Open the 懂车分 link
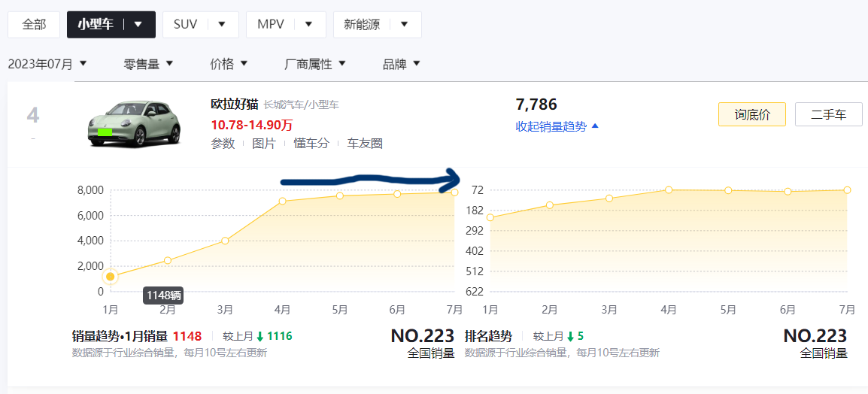Viewport: 868px width, 394px height. [311, 144]
